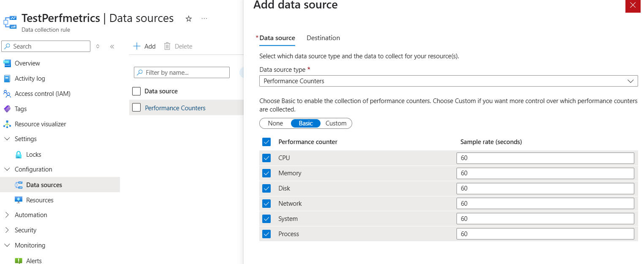This screenshot has height=264, width=644.
Task: Click the TestPerfmetrics data collection rule icon
Action: [x=10, y=22]
